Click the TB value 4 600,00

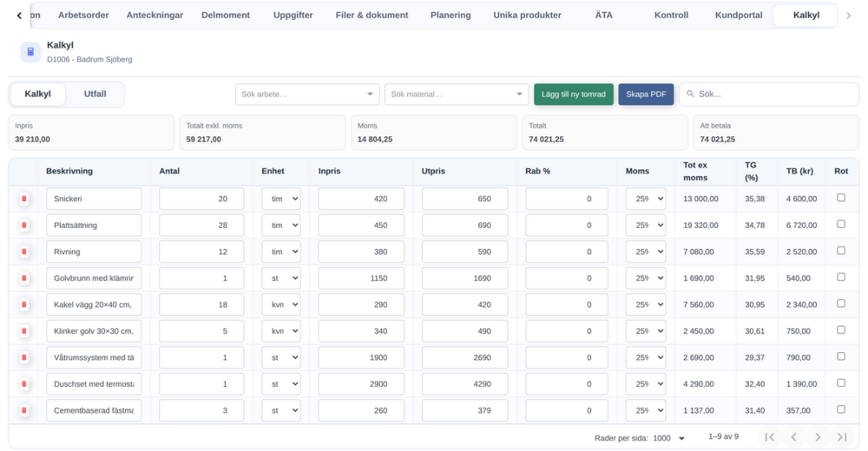tap(801, 199)
